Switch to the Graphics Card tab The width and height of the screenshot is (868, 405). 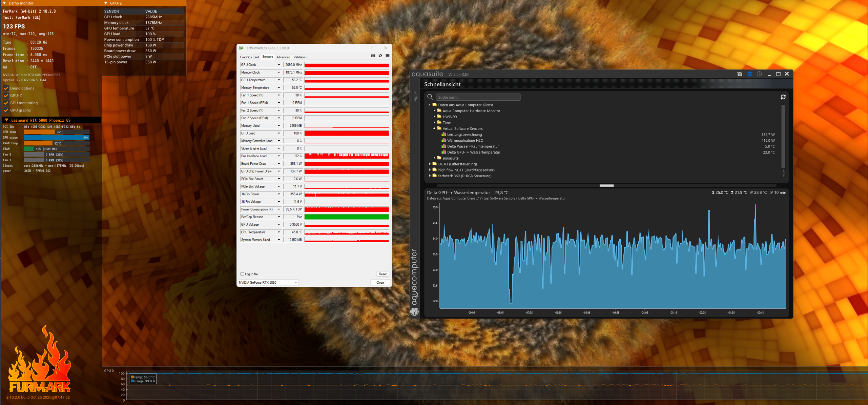coord(249,57)
